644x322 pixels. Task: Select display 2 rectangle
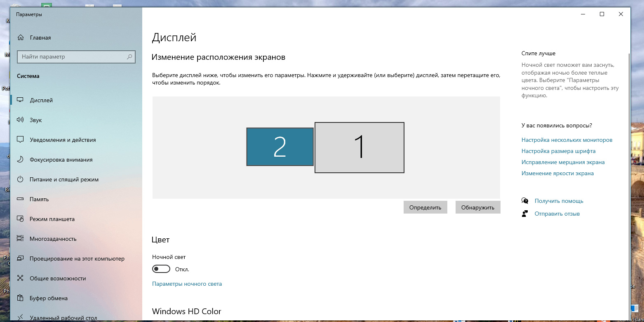coord(280,147)
